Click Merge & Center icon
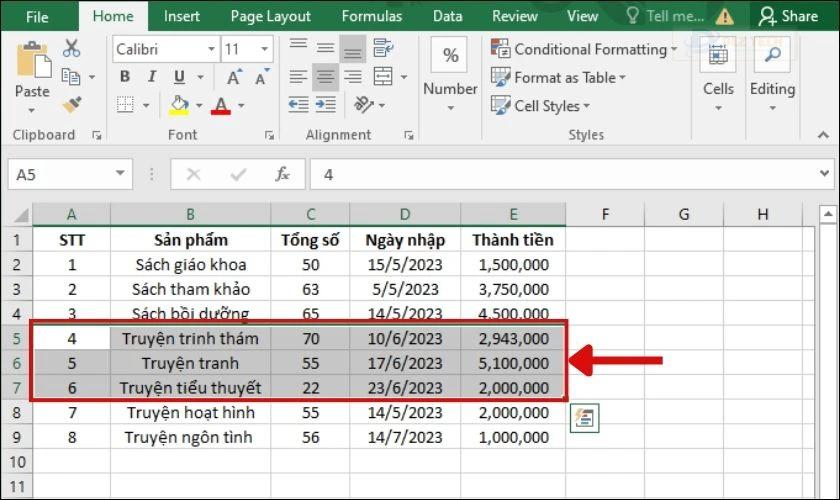This screenshot has height=500, width=840. click(383, 77)
